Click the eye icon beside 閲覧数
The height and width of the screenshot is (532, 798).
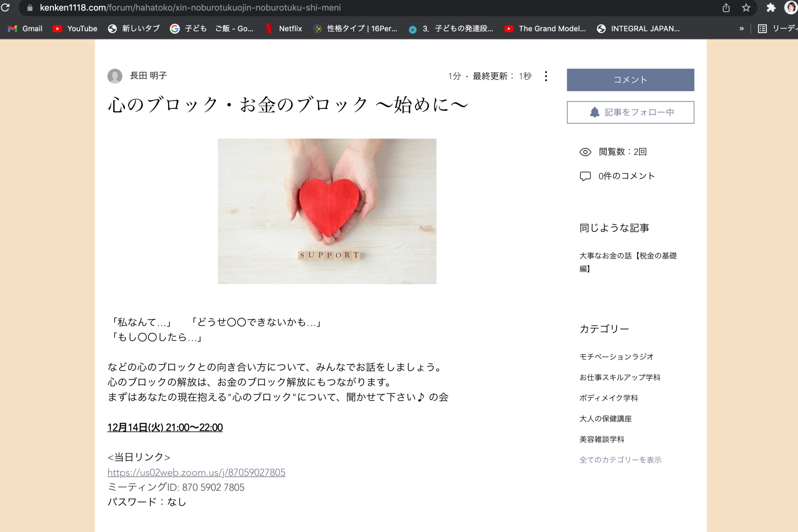point(585,152)
